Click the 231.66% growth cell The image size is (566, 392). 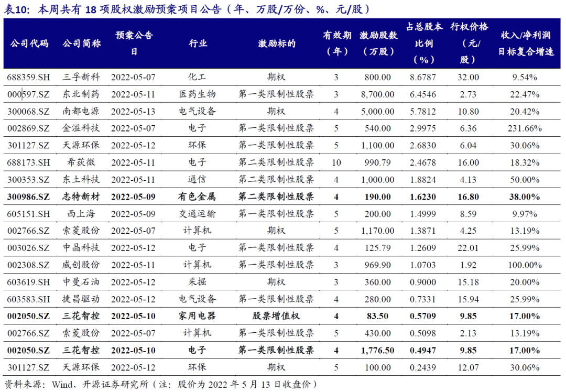525,128
